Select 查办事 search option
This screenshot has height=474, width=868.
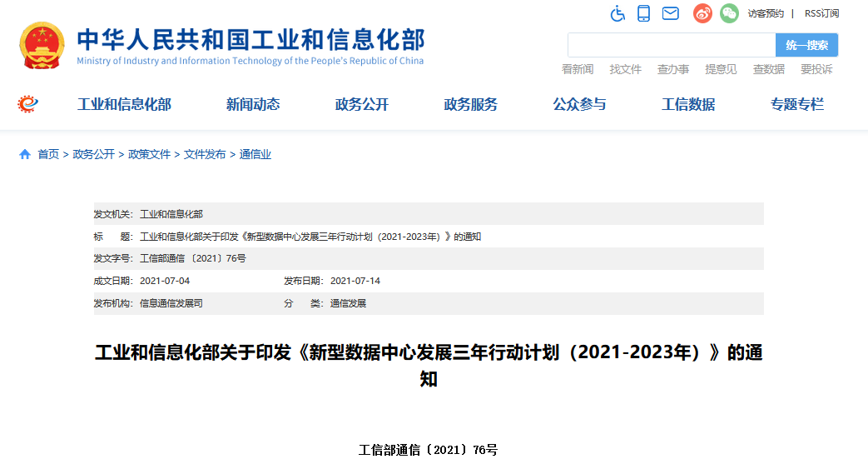673,69
